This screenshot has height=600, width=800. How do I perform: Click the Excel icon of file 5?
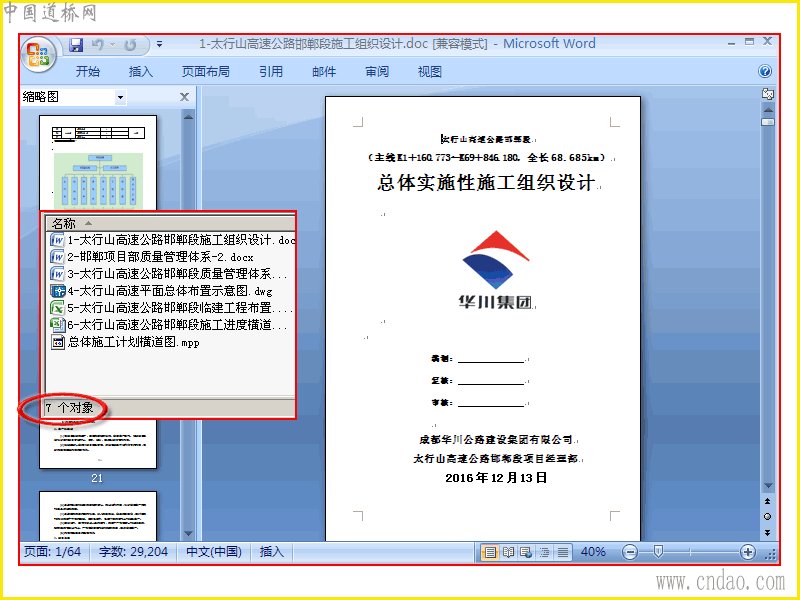(x=57, y=308)
